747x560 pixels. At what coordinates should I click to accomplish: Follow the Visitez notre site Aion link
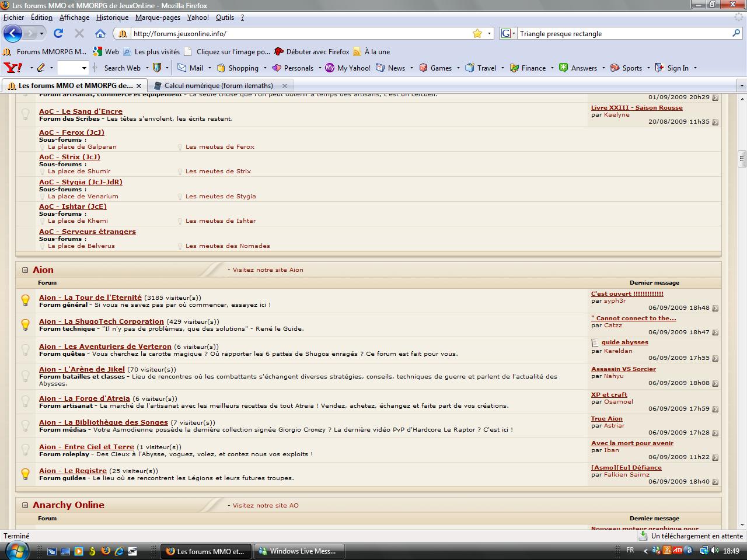(x=268, y=269)
